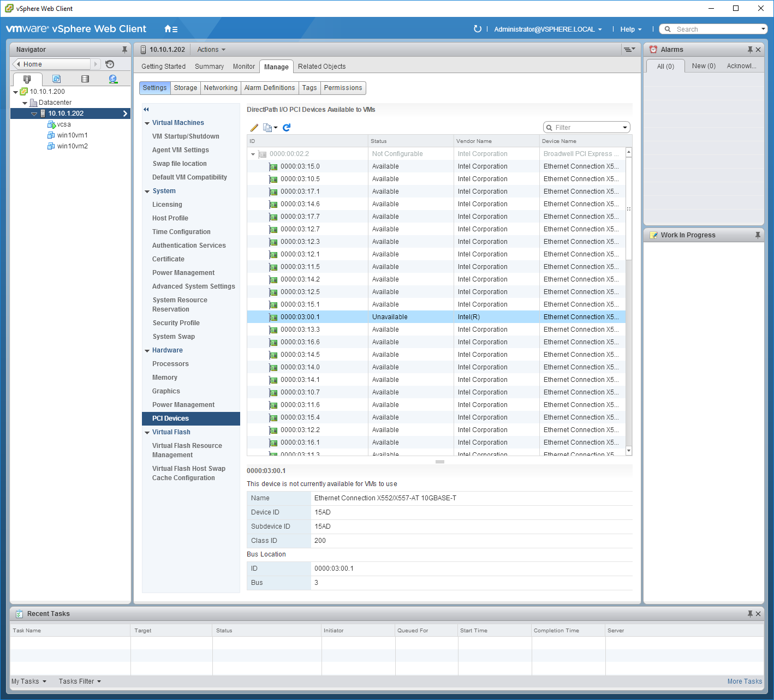The width and height of the screenshot is (774, 700).
Task: Collapse the Datacenter tree node
Action: [x=25, y=103]
